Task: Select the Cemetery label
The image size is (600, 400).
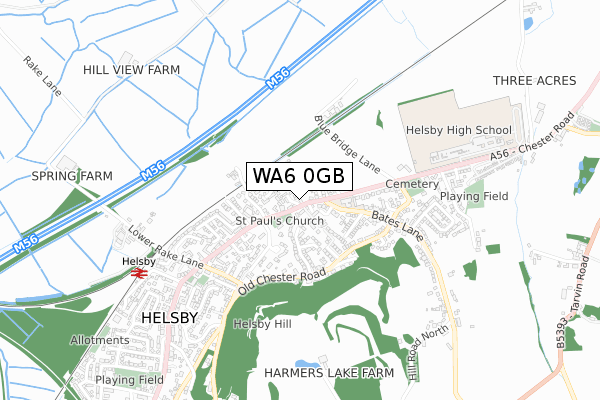Action: click(x=412, y=184)
